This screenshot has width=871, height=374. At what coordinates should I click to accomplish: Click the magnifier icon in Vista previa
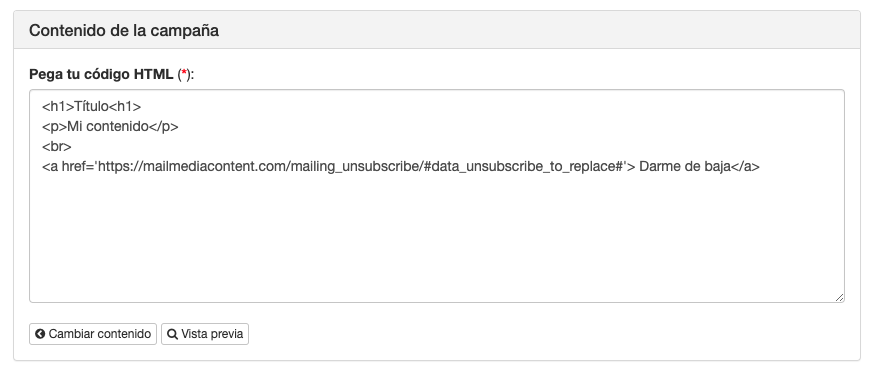tap(172, 334)
